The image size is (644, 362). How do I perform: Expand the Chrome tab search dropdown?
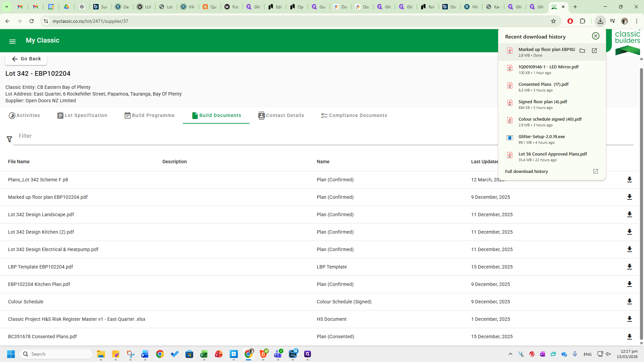tap(6, 7)
